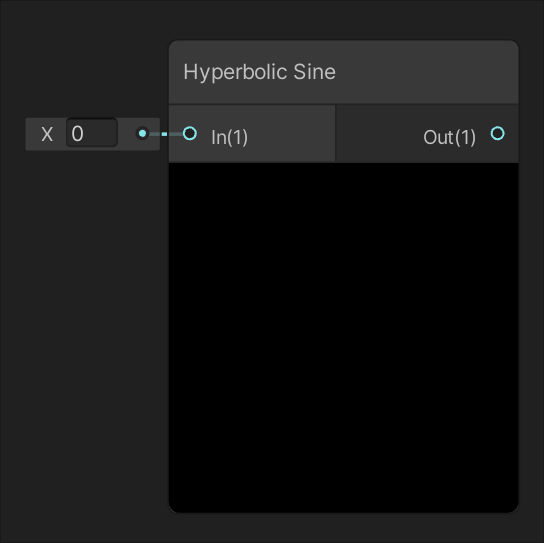Click empty canvas below the Hyperbolic Sine node

point(343,528)
